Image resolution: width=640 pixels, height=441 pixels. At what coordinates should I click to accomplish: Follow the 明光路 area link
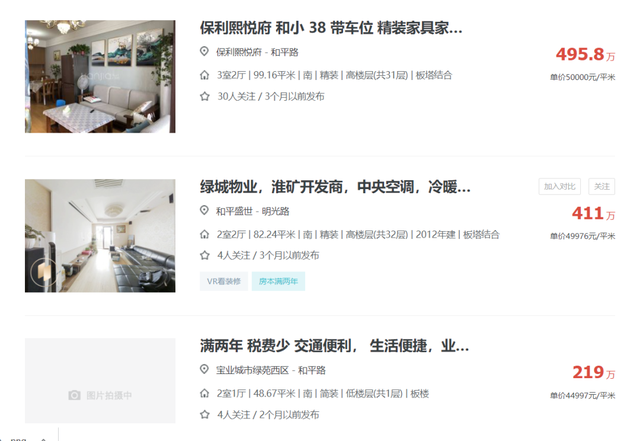(x=276, y=212)
